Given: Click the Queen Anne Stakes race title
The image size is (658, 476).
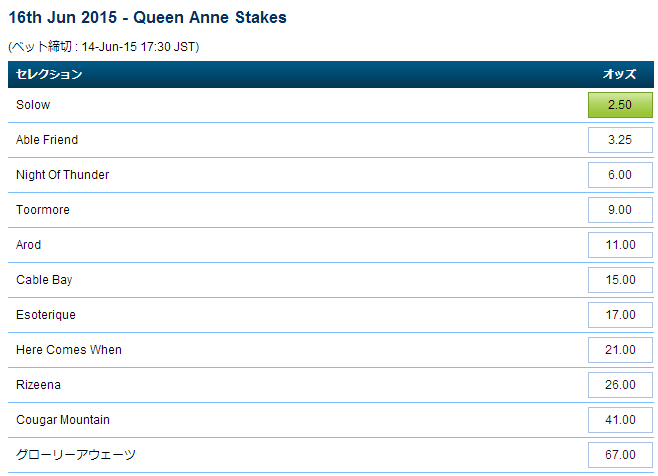Looking at the screenshot, I should point(210,18).
